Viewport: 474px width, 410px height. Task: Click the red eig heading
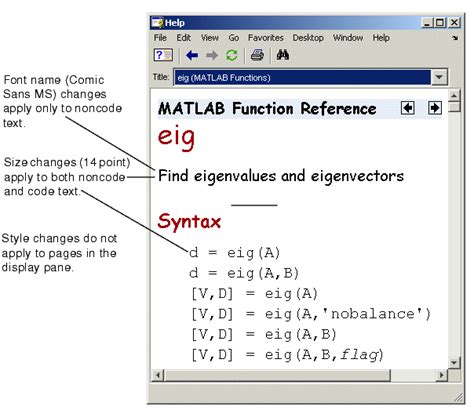(176, 137)
